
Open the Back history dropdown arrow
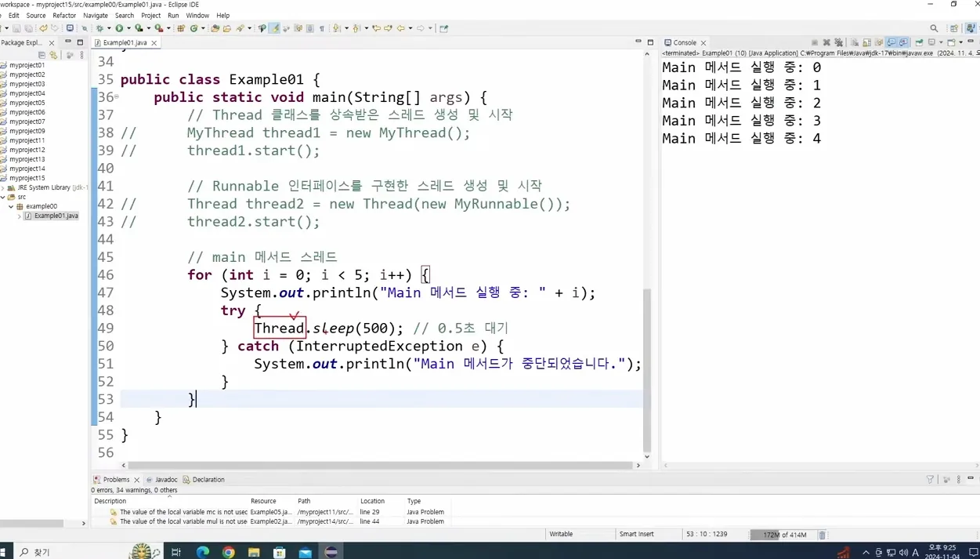410,28
